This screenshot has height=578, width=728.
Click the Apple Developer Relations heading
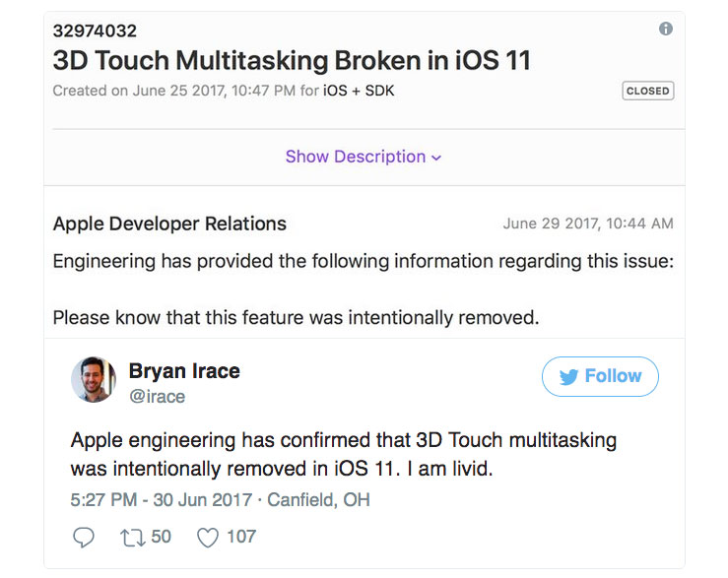pos(169,224)
